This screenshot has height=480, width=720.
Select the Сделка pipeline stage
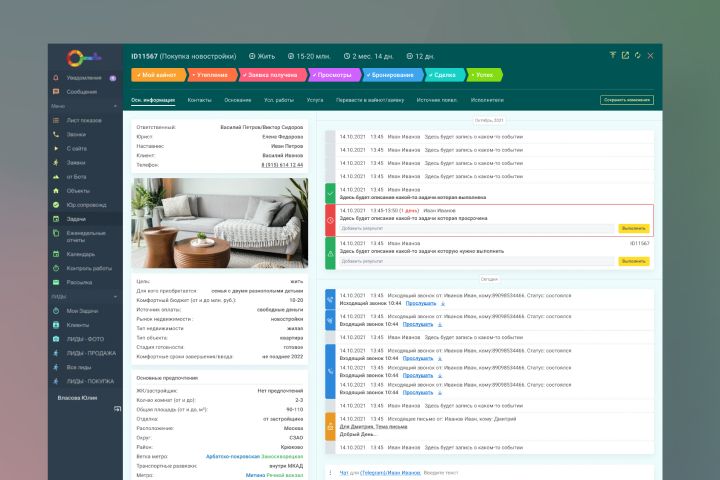444,75
